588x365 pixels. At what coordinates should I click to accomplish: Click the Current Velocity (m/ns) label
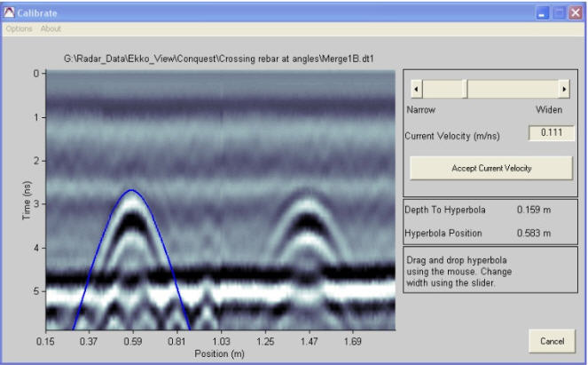click(x=452, y=136)
